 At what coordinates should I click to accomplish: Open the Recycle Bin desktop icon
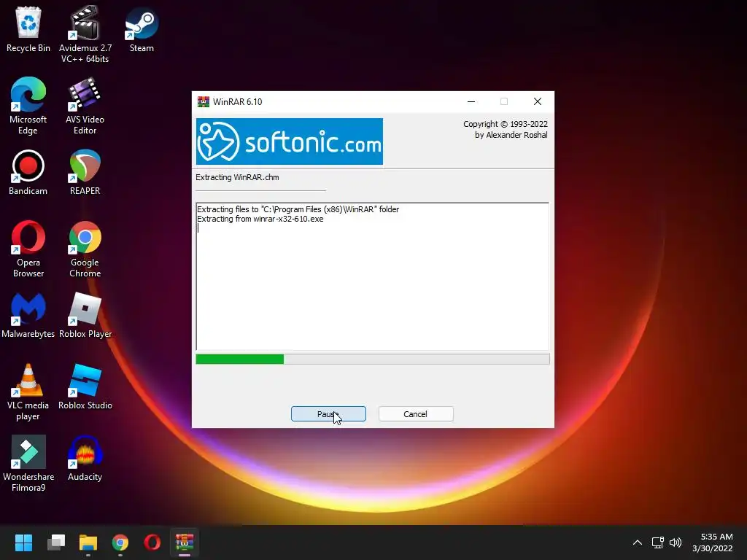click(28, 29)
